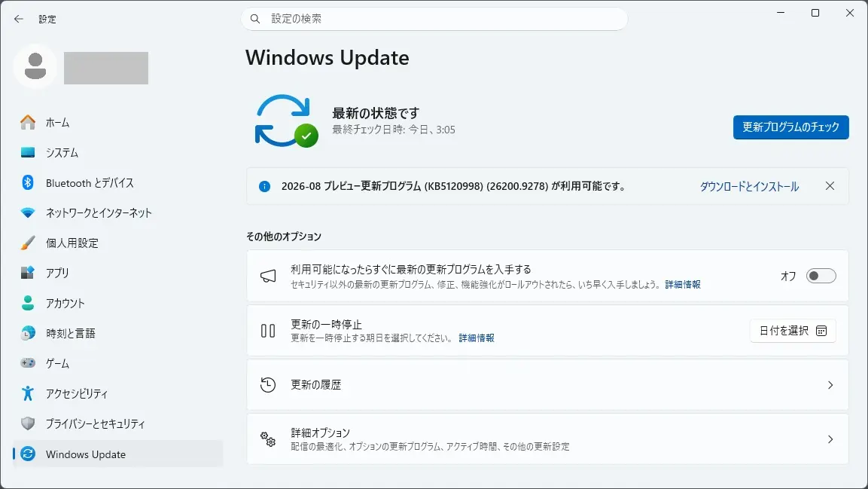
Task: Open システム settings in the sidebar
Action: click(117, 152)
